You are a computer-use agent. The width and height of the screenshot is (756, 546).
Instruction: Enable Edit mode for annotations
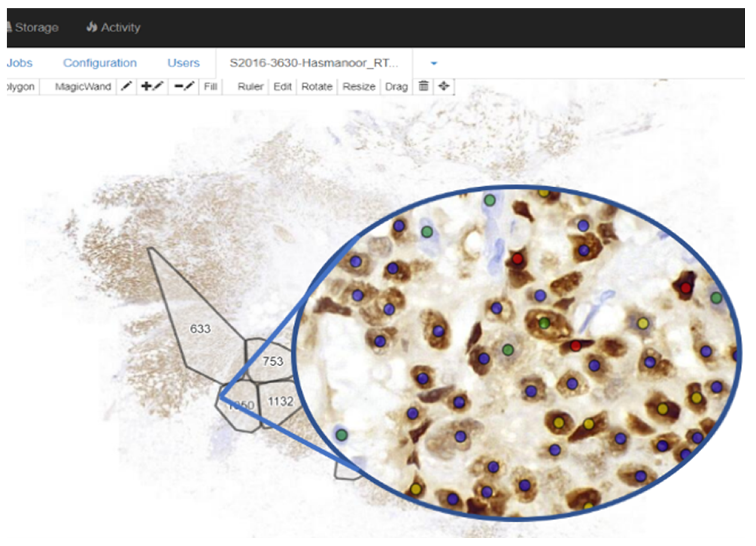point(282,87)
